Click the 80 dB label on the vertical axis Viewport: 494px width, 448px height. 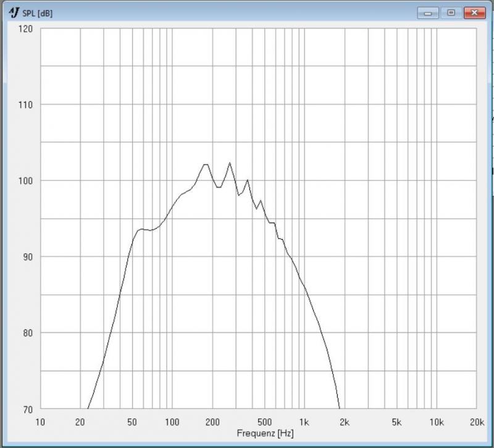25,333
